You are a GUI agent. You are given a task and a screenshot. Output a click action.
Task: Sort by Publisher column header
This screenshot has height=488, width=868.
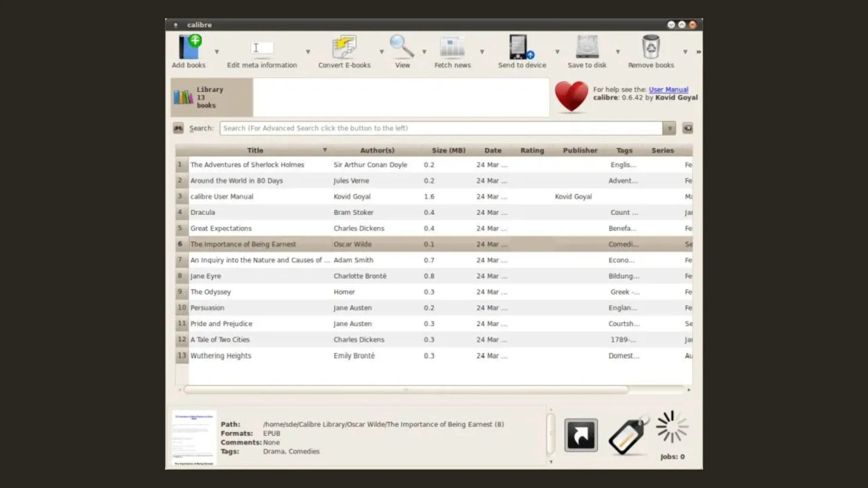click(580, 150)
